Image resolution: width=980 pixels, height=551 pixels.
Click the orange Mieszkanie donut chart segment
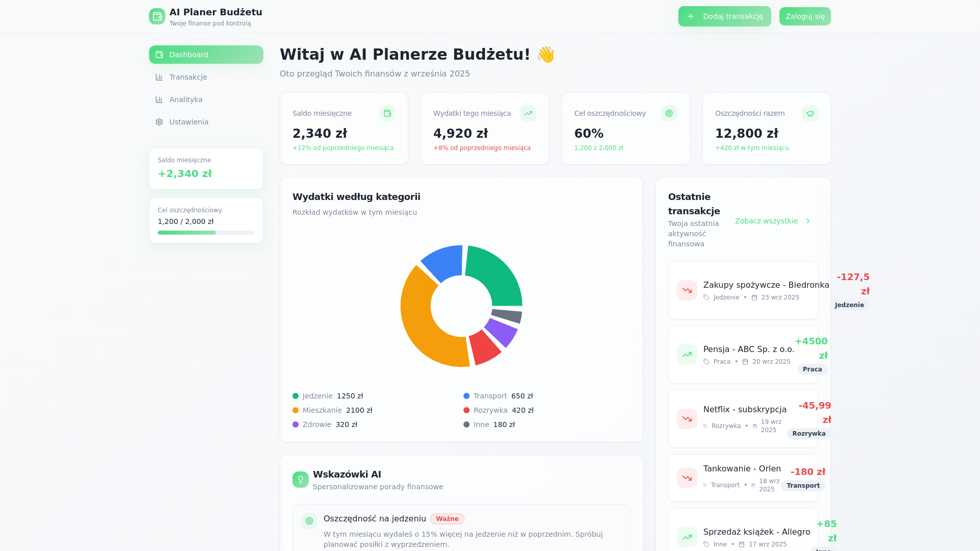[424, 321]
